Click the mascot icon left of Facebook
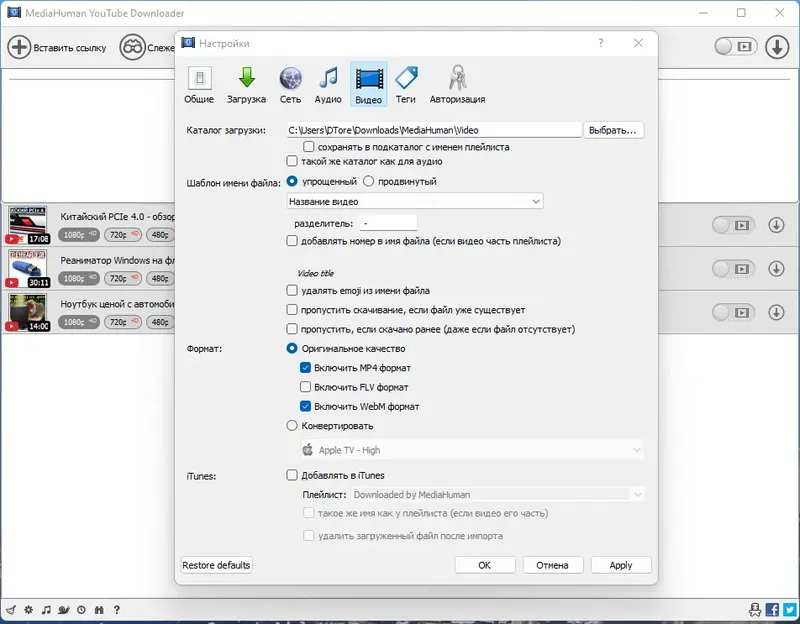 [x=755, y=610]
